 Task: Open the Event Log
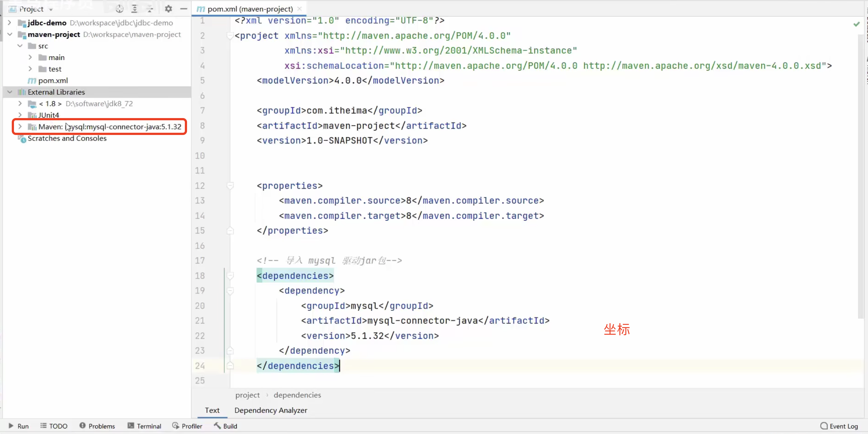point(839,426)
